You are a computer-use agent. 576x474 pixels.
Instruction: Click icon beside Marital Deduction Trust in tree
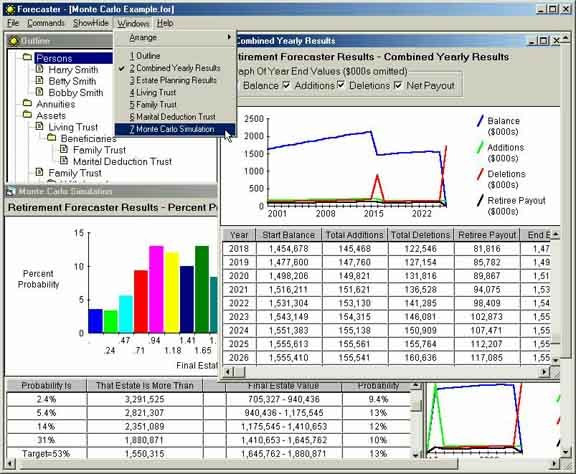pos(64,161)
